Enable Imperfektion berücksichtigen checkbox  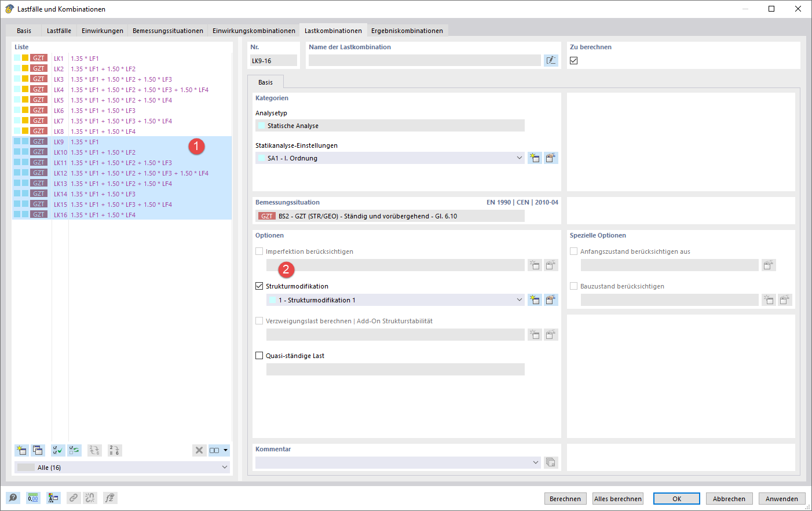259,251
